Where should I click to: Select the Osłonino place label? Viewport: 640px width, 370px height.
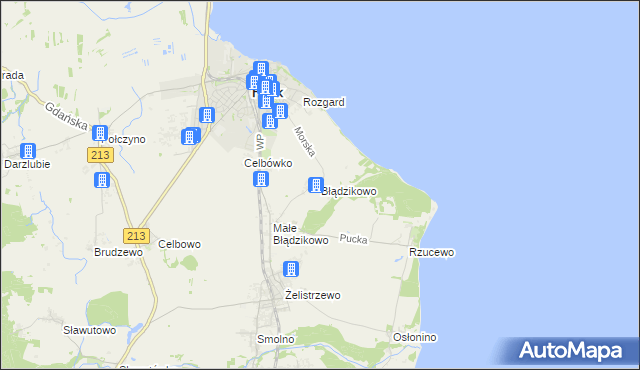tap(415, 337)
